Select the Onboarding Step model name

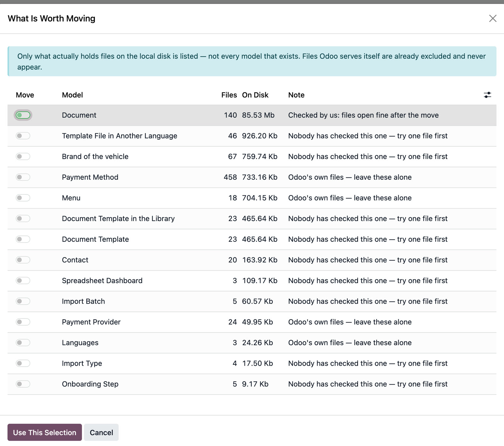90,384
